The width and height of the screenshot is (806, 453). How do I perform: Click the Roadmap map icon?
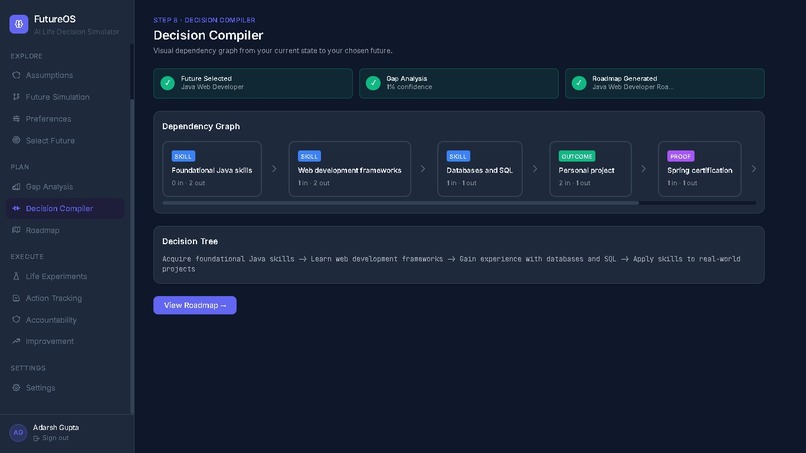(16, 230)
